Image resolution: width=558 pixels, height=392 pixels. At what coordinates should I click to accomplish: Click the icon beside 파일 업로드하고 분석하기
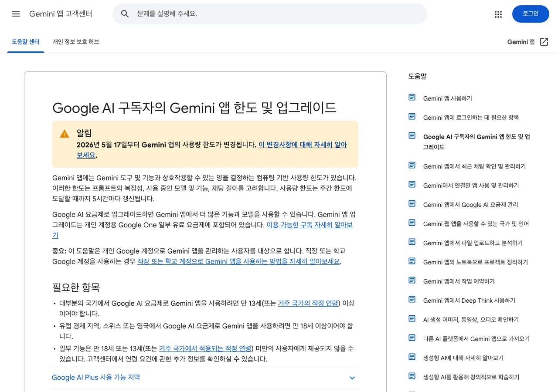[412, 242]
